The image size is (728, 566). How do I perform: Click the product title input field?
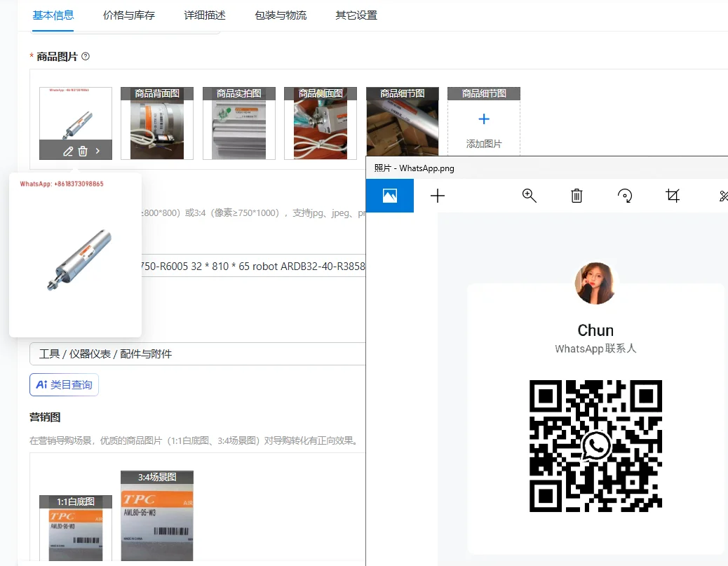tap(253, 266)
